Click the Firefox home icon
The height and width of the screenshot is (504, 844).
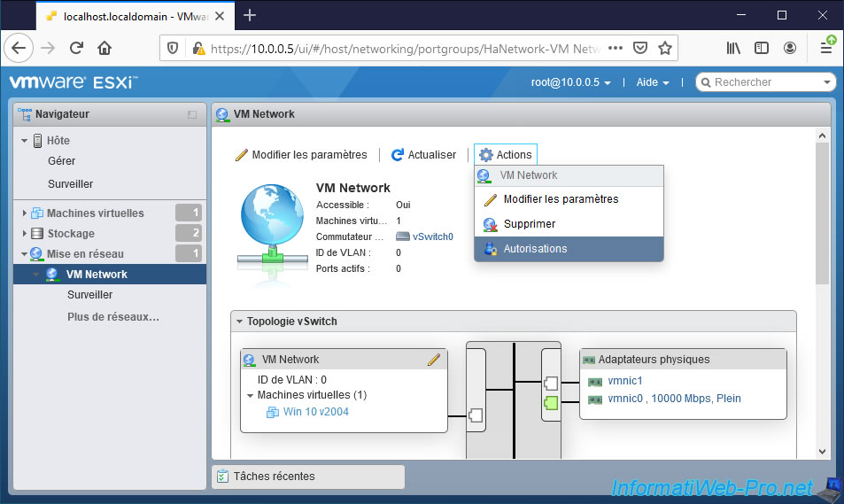pyautogui.click(x=105, y=48)
